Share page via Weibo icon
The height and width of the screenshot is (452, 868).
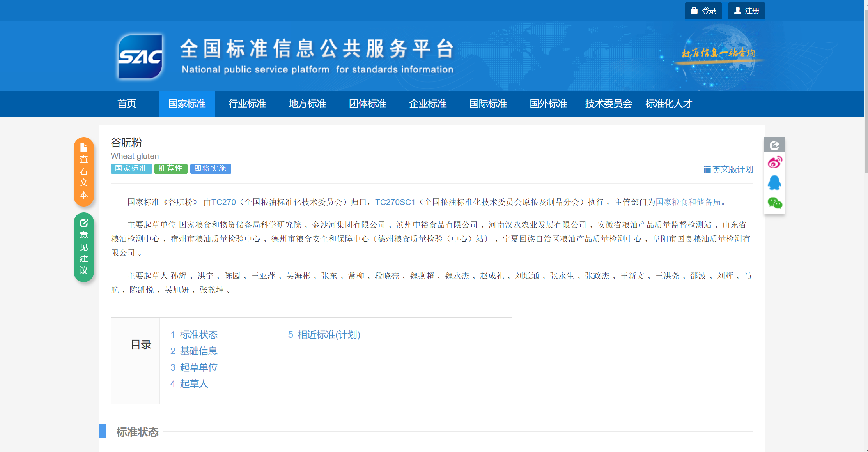[x=774, y=162]
